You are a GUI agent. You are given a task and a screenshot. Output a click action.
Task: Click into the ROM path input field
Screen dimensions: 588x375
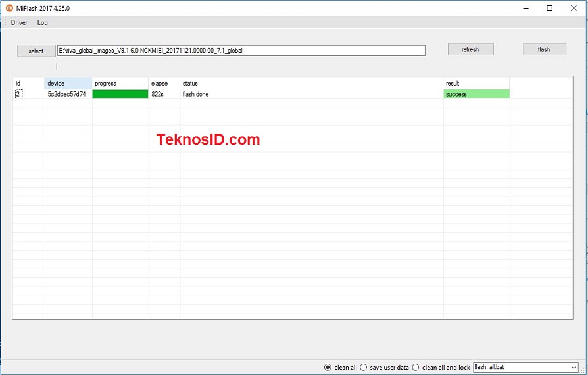coord(241,51)
